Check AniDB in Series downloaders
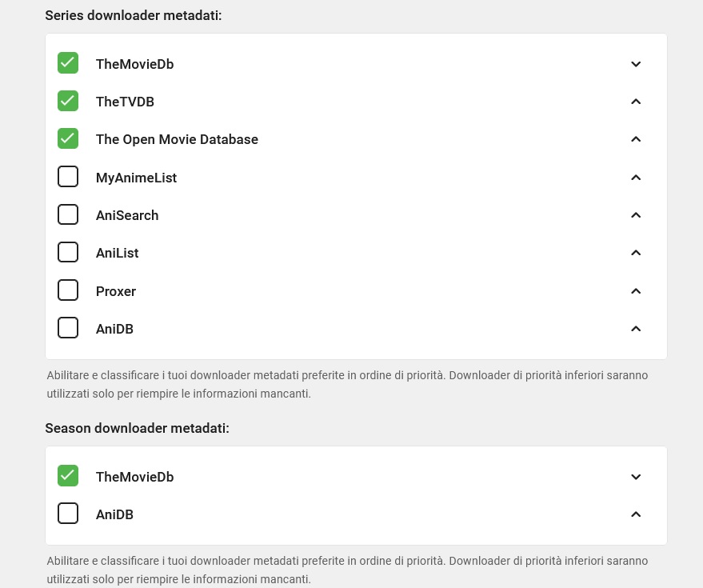 pos(68,328)
